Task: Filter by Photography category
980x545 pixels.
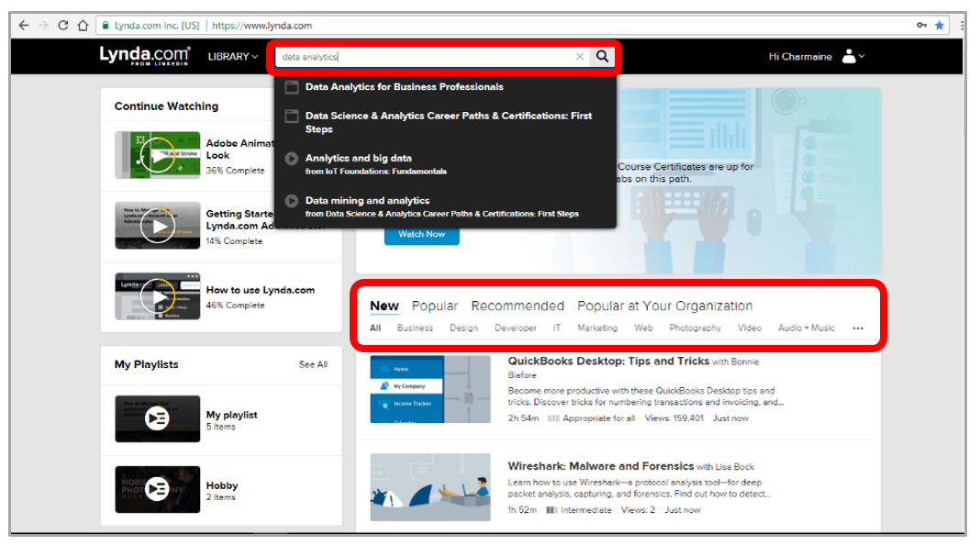Action: pyautogui.click(x=695, y=328)
